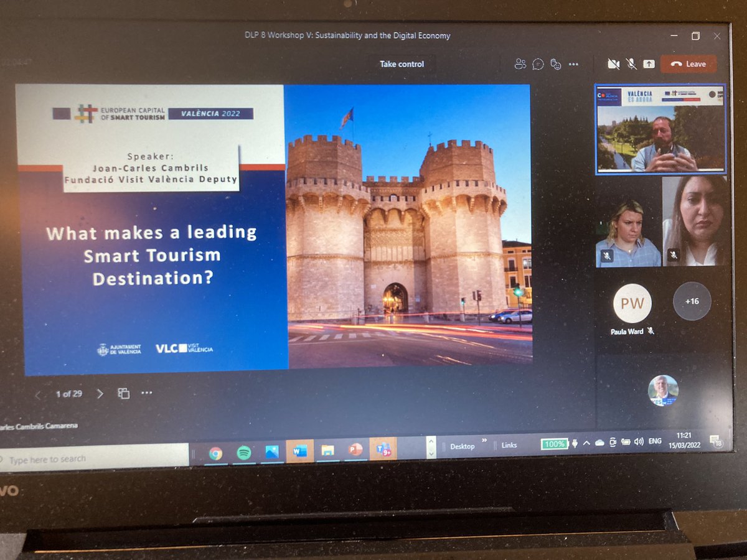Click Take control of the presentation

(x=402, y=64)
